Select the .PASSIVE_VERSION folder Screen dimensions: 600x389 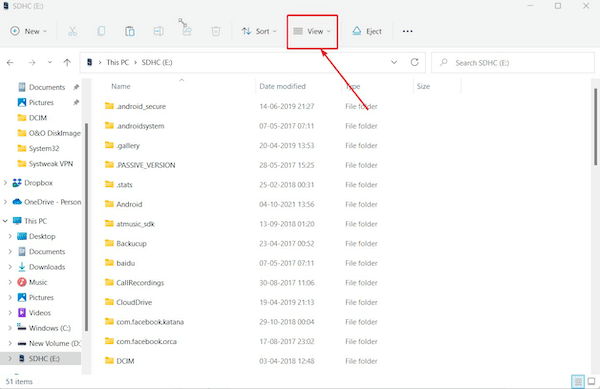click(x=140, y=165)
